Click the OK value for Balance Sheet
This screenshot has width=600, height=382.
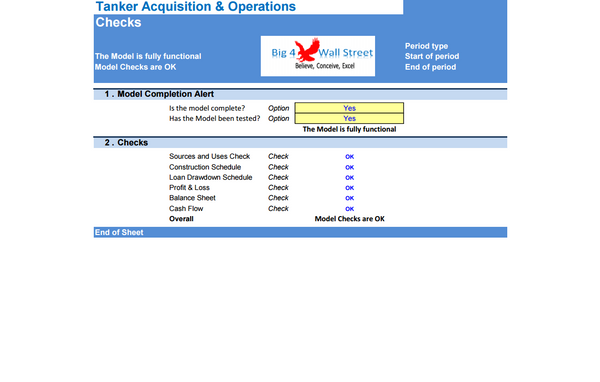(349, 198)
